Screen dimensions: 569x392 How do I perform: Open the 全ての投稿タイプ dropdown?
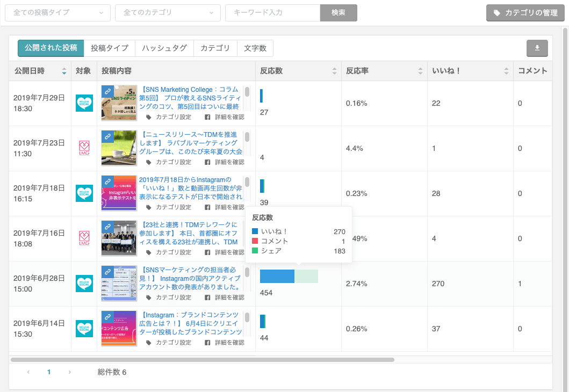[x=57, y=13]
